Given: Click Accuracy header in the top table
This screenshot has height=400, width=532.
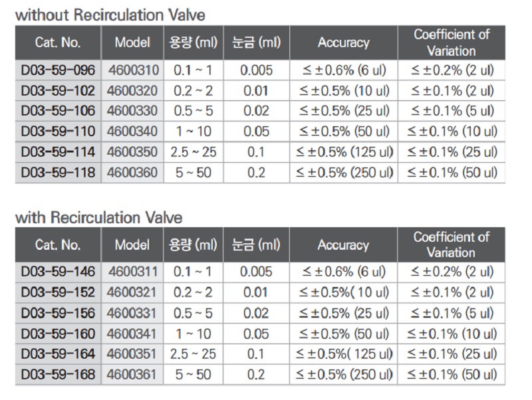Looking at the screenshot, I should click(x=343, y=43).
